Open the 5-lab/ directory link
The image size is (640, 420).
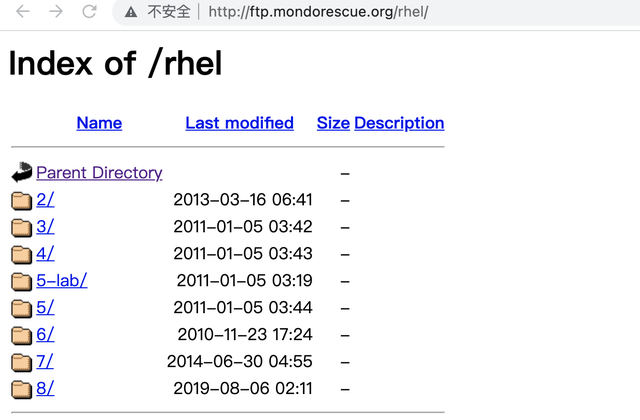click(x=62, y=281)
